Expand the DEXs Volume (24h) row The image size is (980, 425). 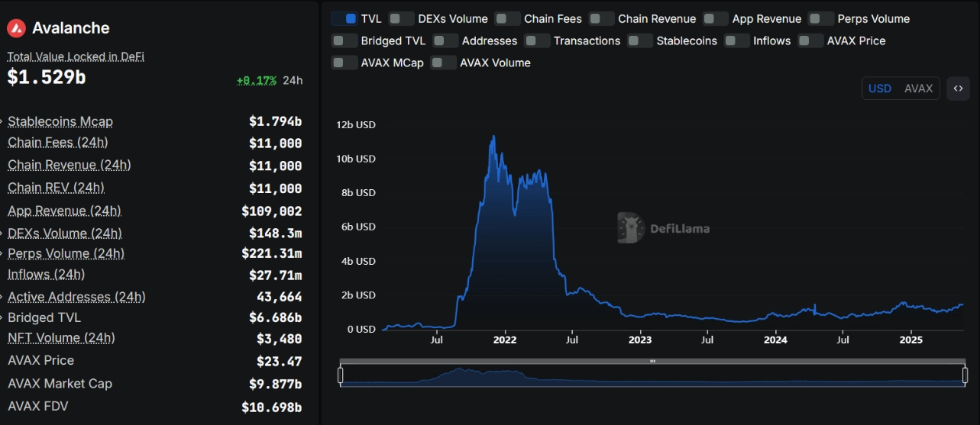(x=3, y=233)
